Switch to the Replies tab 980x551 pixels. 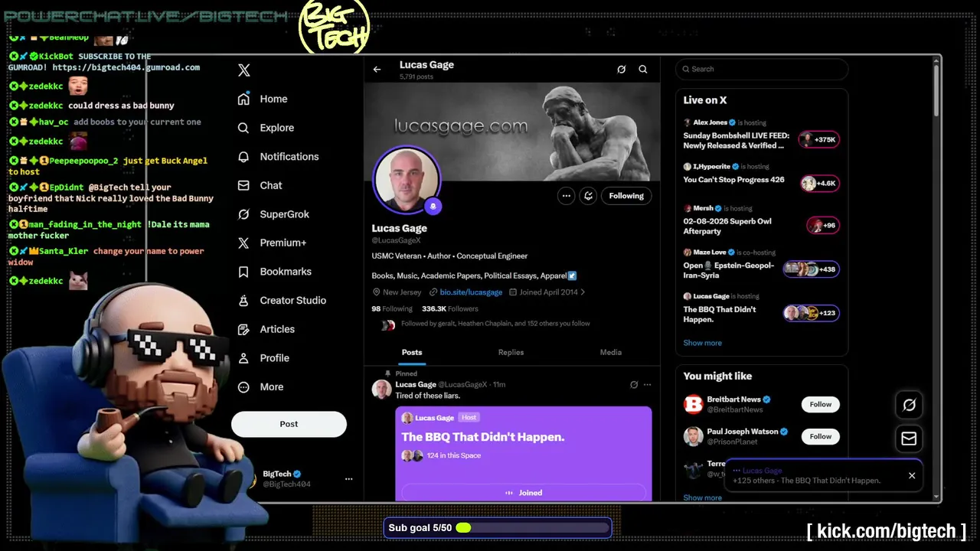click(511, 353)
